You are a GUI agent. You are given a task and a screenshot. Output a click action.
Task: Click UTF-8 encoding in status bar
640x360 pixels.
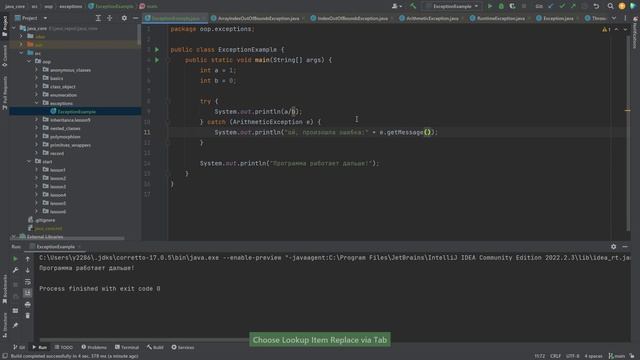(x=573, y=356)
